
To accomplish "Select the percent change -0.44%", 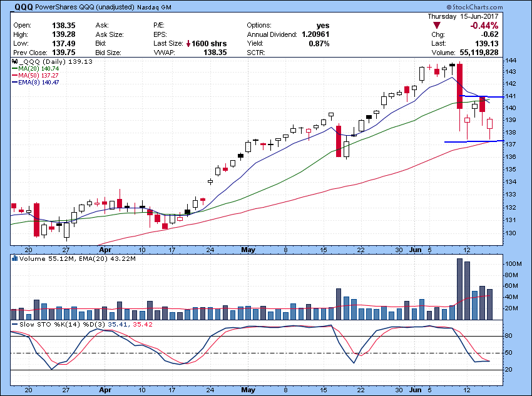I will click(x=484, y=26).
